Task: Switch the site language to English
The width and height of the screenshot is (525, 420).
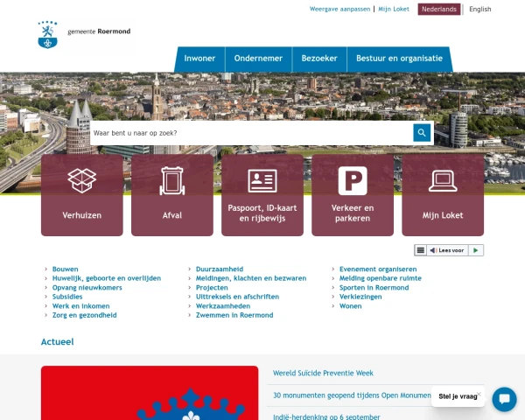Action: 480,10
